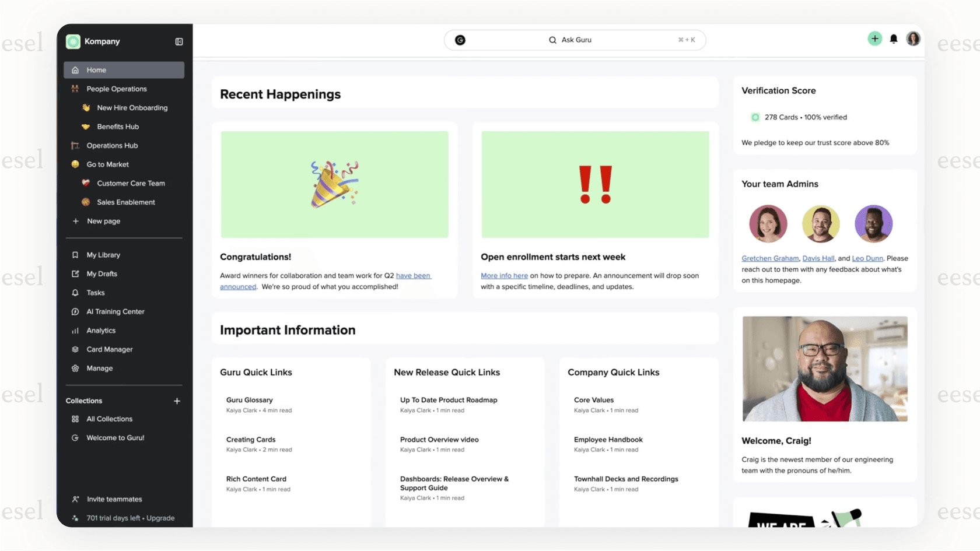Open the green create (+) button at top right
The image size is (980, 551).
(x=874, y=38)
